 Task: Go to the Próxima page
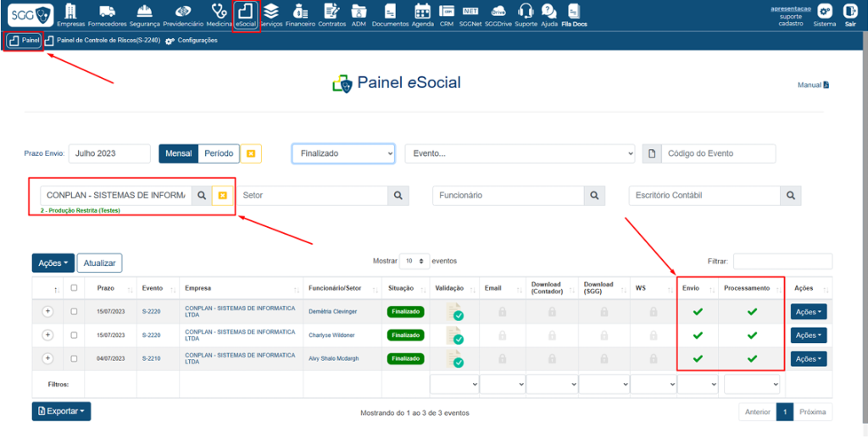[813, 412]
